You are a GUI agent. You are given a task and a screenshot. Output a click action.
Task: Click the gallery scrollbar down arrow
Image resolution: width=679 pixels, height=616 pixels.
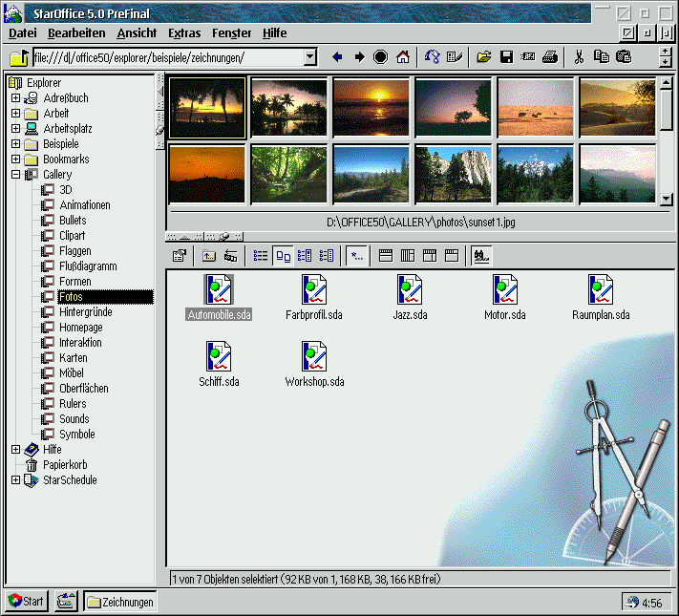(666, 199)
